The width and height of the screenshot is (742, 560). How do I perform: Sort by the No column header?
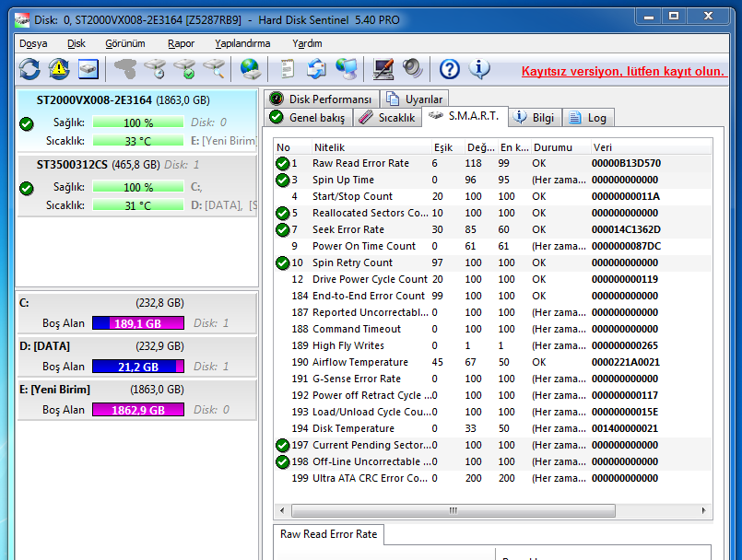293,147
